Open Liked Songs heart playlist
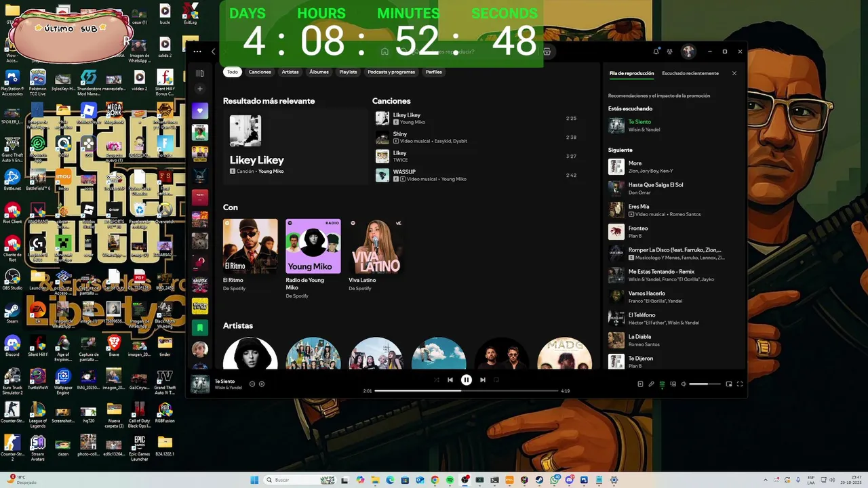Viewport: 868px width, 488px height. pyautogui.click(x=200, y=110)
